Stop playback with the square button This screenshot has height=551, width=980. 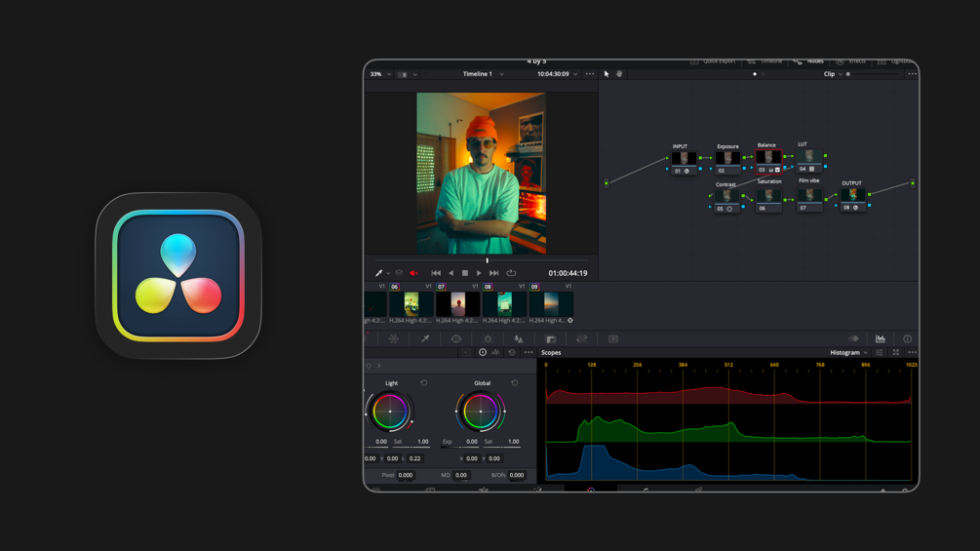tap(465, 273)
